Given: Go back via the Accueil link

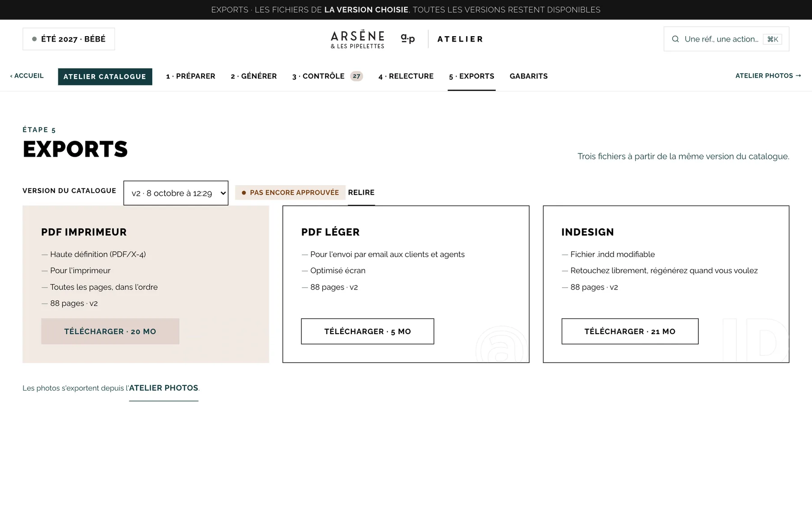Looking at the screenshot, I should click(x=27, y=76).
